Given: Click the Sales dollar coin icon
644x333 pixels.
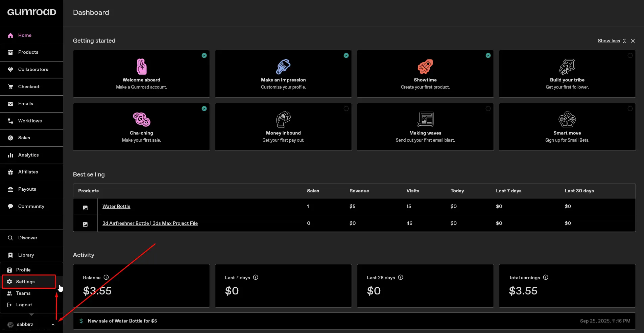Looking at the screenshot, I should click(x=10, y=138).
